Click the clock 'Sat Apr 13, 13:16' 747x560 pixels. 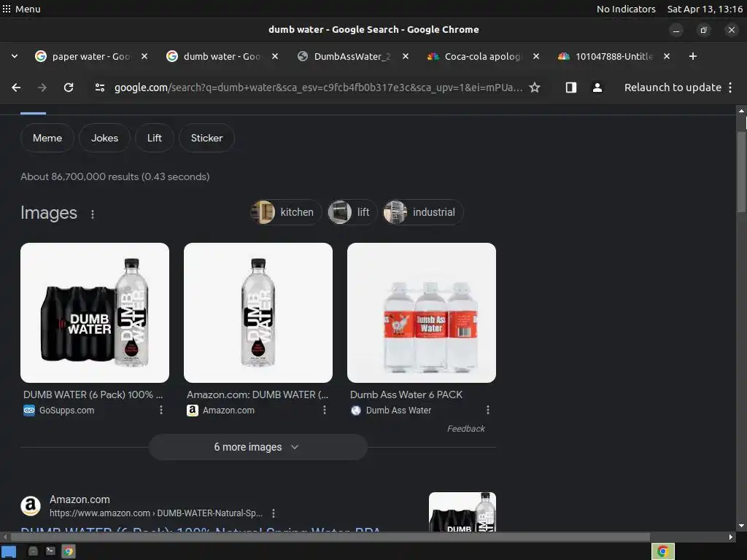click(x=705, y=9)
